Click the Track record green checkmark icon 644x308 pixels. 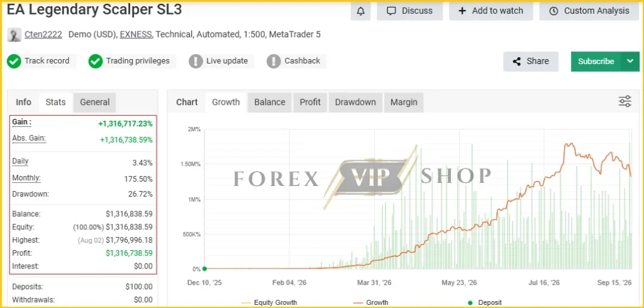point(14,62)
